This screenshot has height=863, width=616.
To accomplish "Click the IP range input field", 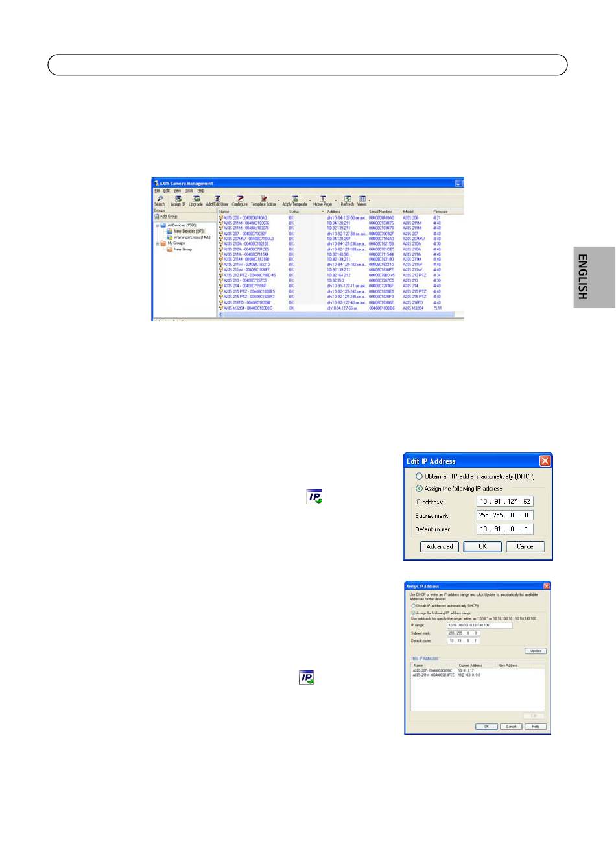I will pyautogui.click(x=480, y=626).
